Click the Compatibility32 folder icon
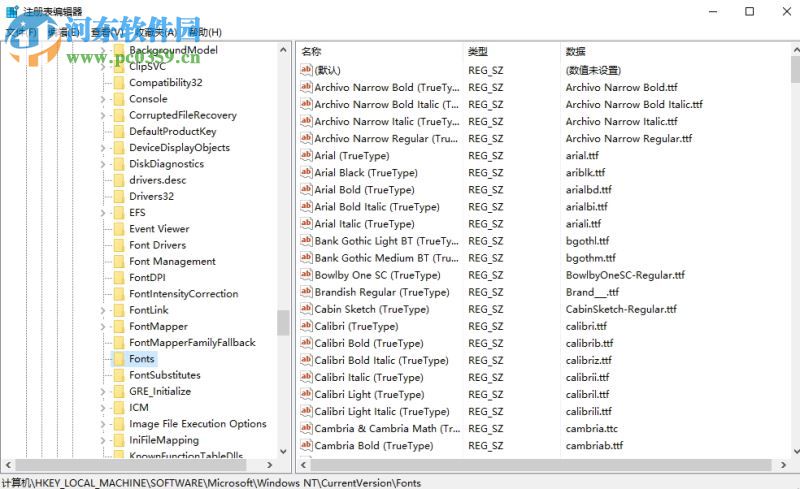This screenshot has width=800, height=489. point(118,82)
